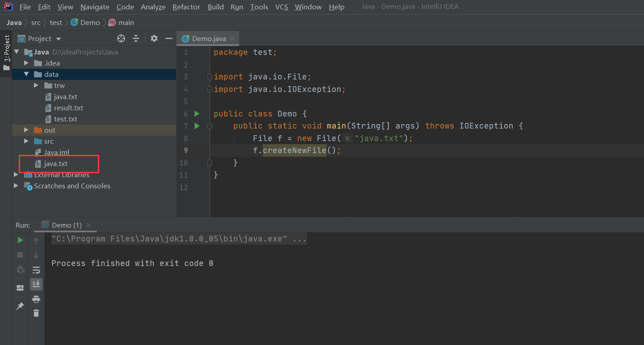This screenshot has width=644, height=345.
Task: Open the 1: Project side tool window tab
Action: point(6,53)
